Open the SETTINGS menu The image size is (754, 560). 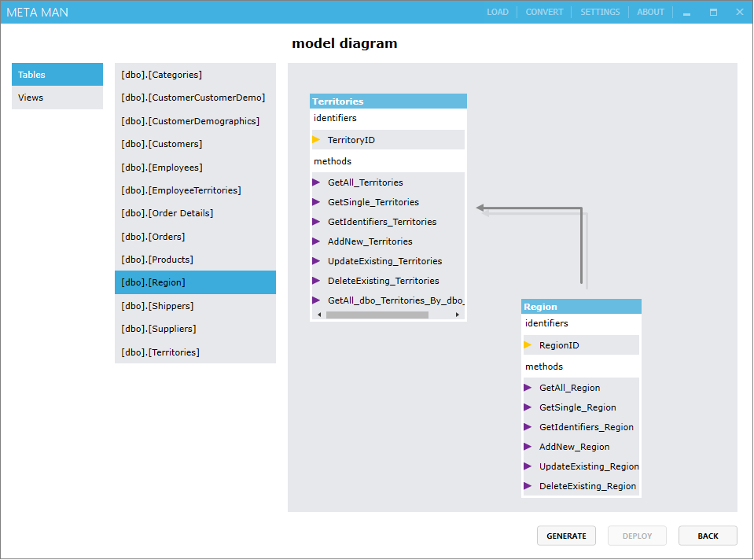point(600,12)
